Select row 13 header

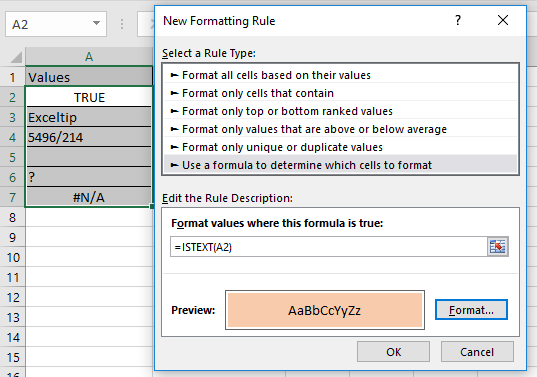pyautogui.click(x=13, y=317)
